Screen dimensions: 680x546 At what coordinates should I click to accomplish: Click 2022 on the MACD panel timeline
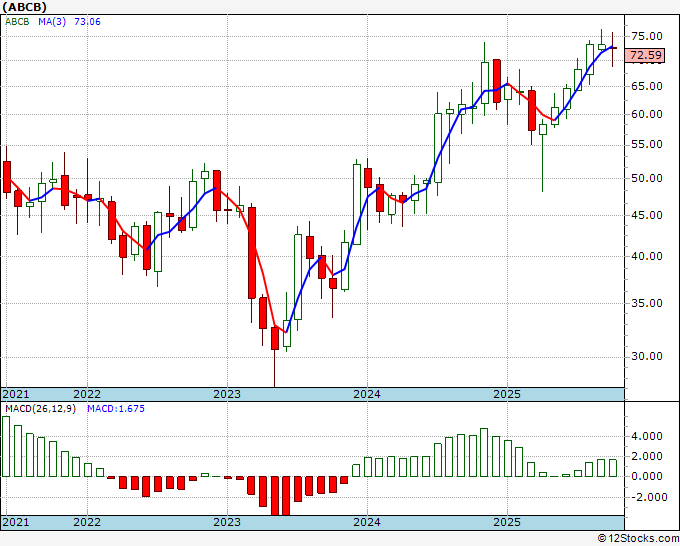tap(87, 522)
